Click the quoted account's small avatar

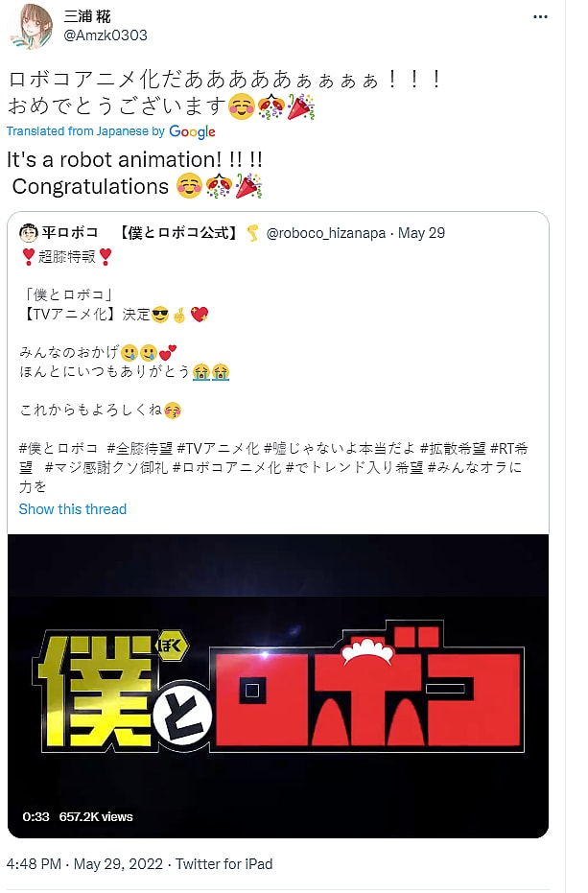click(x=29, y=233)
